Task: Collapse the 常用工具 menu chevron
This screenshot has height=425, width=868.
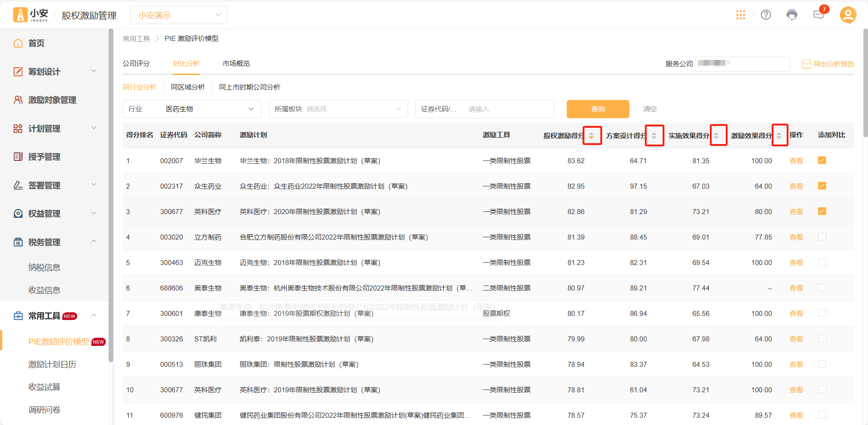Action: (x=94, y=315)
